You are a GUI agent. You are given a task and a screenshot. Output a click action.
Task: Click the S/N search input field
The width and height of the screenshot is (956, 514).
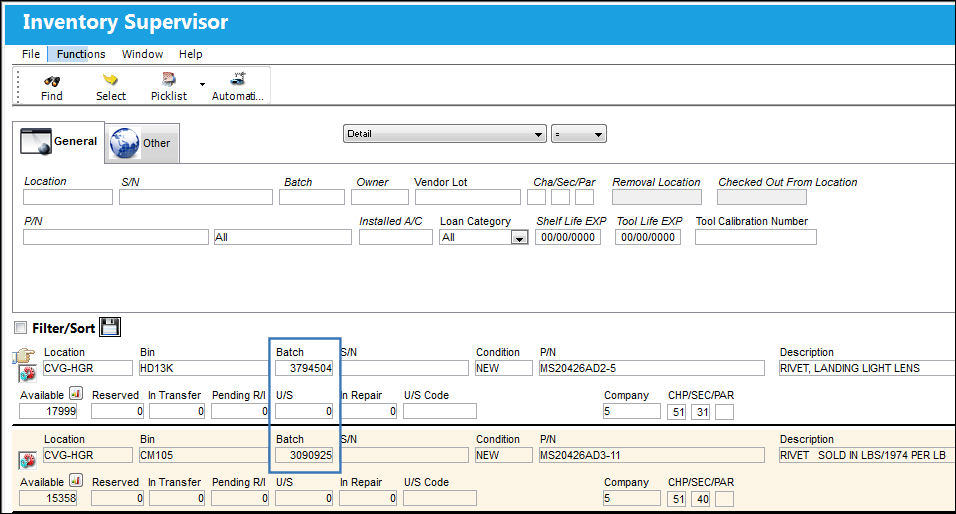(x=196, y=197)
